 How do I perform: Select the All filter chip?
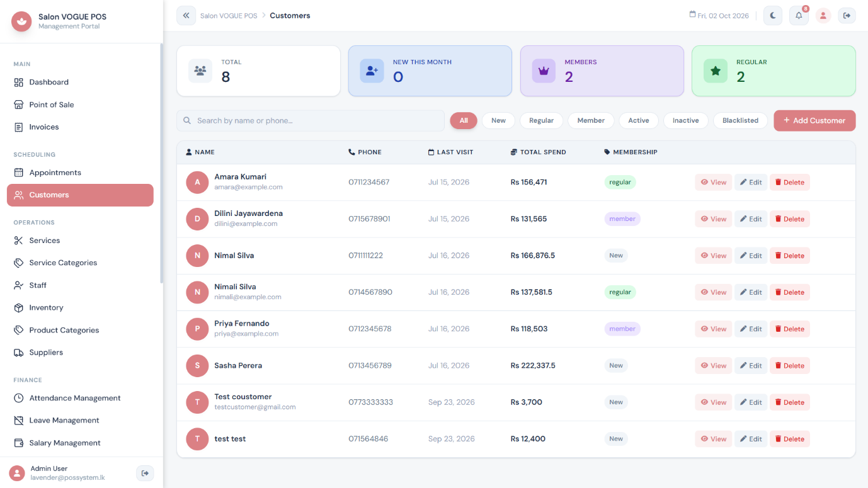(464, 120)
